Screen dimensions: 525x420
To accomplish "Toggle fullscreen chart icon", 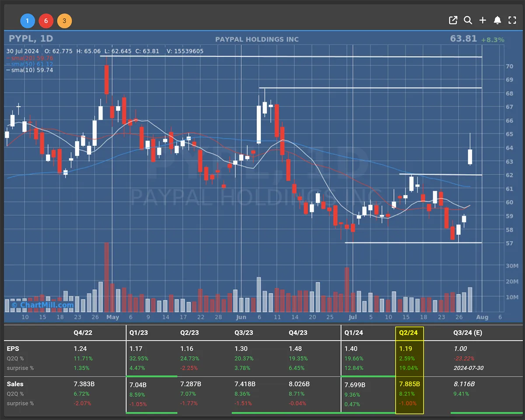I will pos(512,20).
